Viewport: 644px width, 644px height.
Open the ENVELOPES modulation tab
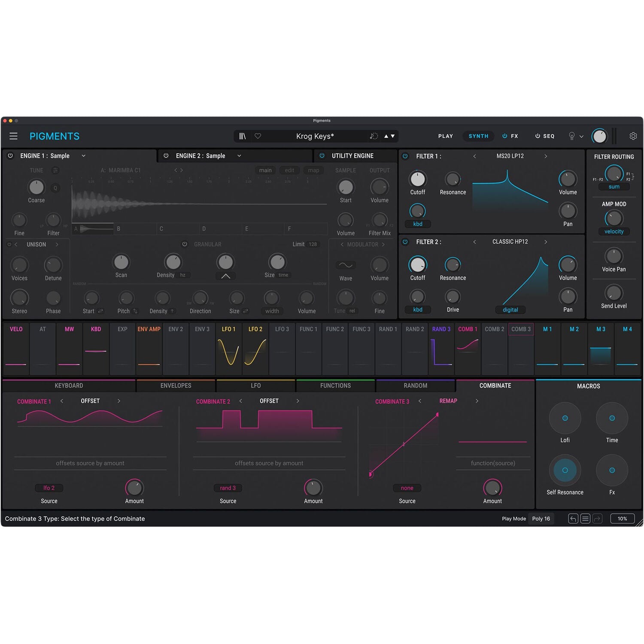pyautogui.click(x=176, y=386)
